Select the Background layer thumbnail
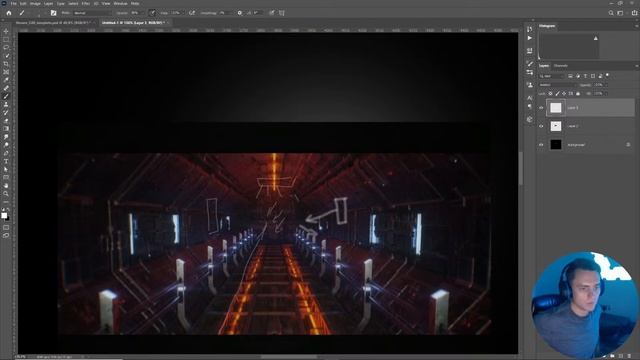The width and height of the screenshot is (640, 360). click(x=556, y=144)
